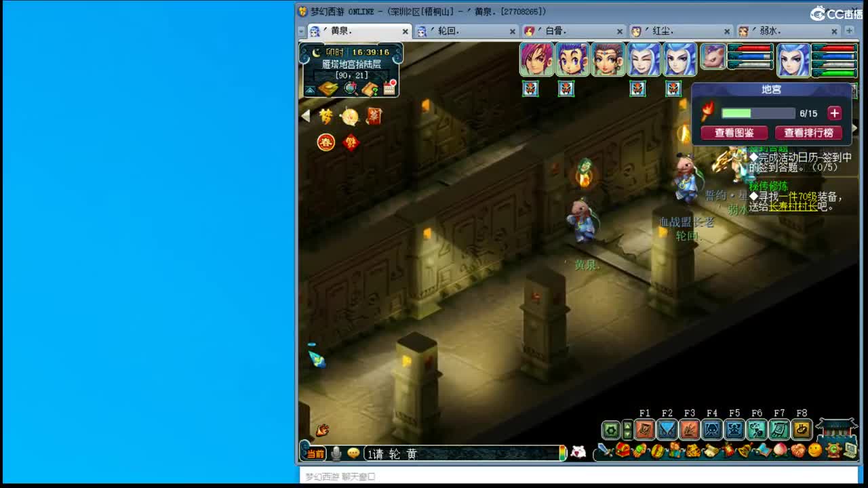
Task: Toggle the microphone voice input
Action: click(x=336, y=453)
